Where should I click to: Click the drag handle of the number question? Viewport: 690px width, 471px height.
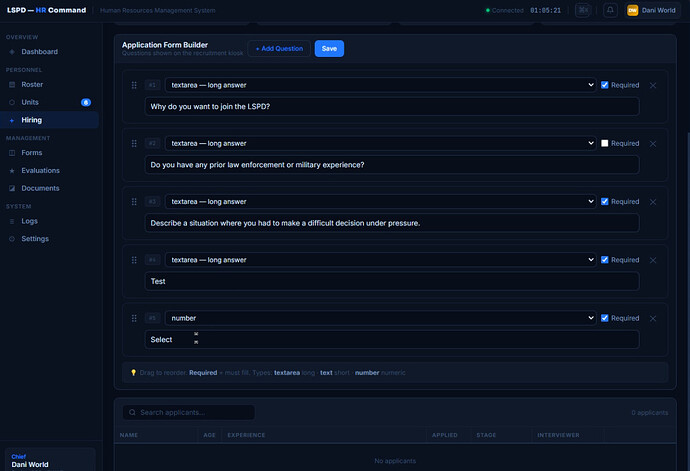point(134,318)
